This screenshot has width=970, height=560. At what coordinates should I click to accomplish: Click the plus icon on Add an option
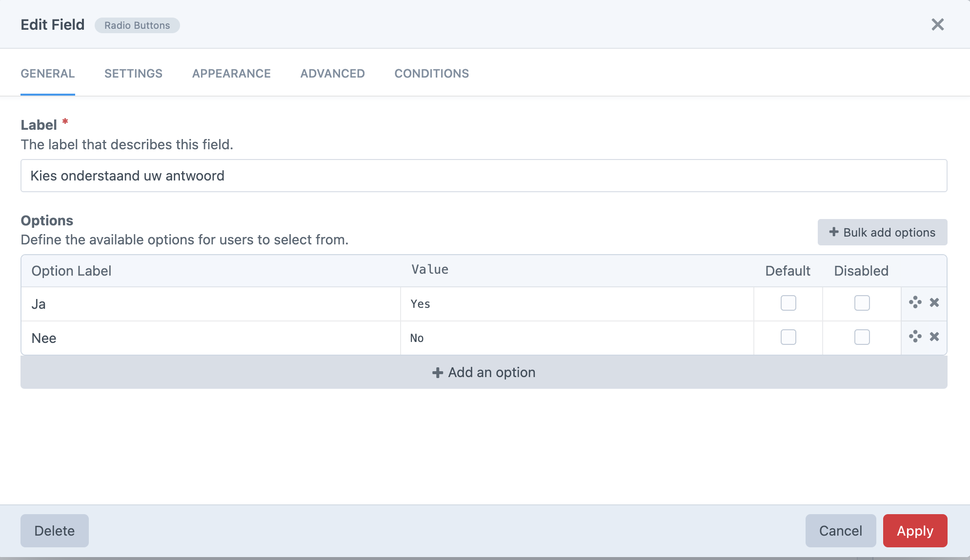coord(438,372)
